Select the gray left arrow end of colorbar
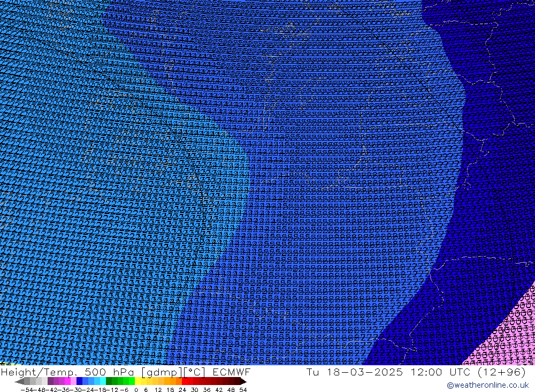This screenshot has height=392, width=535. click(19, 381)
